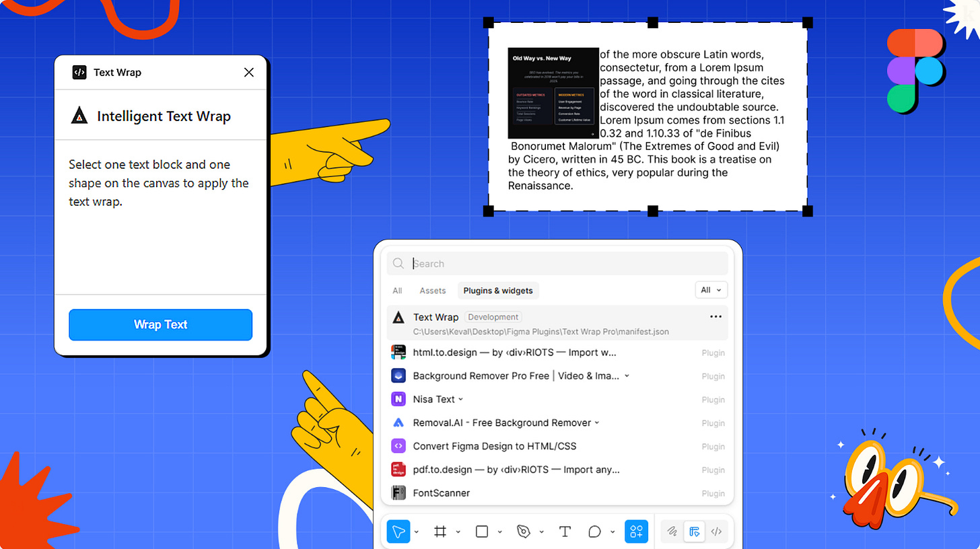Image resolution: width=980 pixels, height=549 pixels.
Task: Select the Rectangle shape tool
Action: [482, 532]
